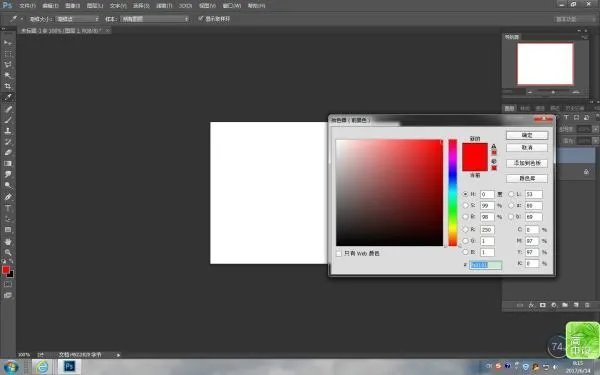Select the Pen tool

pos(8,197)
